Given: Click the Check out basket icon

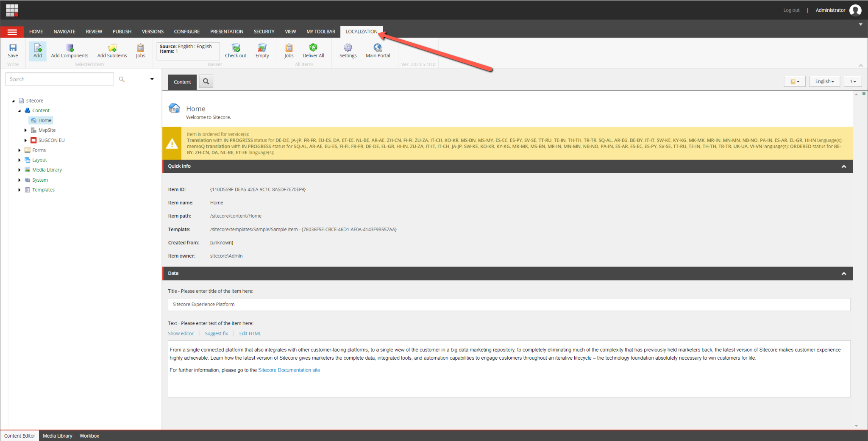Looking at the screenshot, I should point(236,47).
